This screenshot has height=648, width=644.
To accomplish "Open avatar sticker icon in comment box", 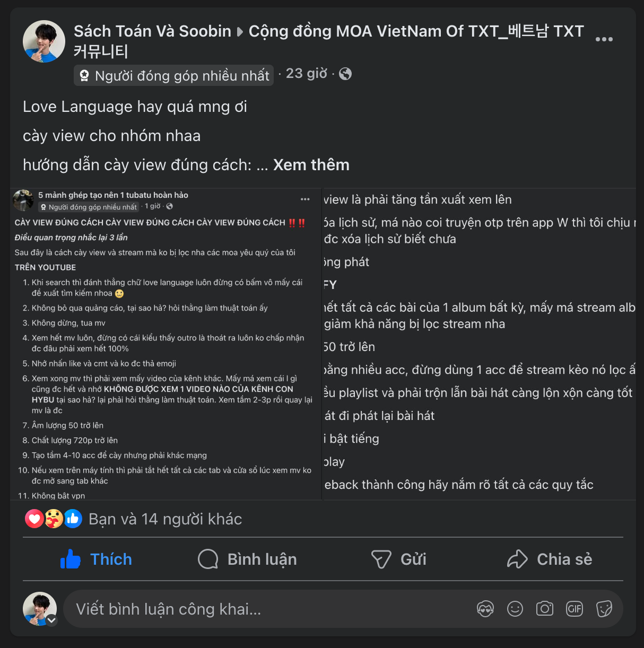I will pyautogui.click(x=485, y=609).
